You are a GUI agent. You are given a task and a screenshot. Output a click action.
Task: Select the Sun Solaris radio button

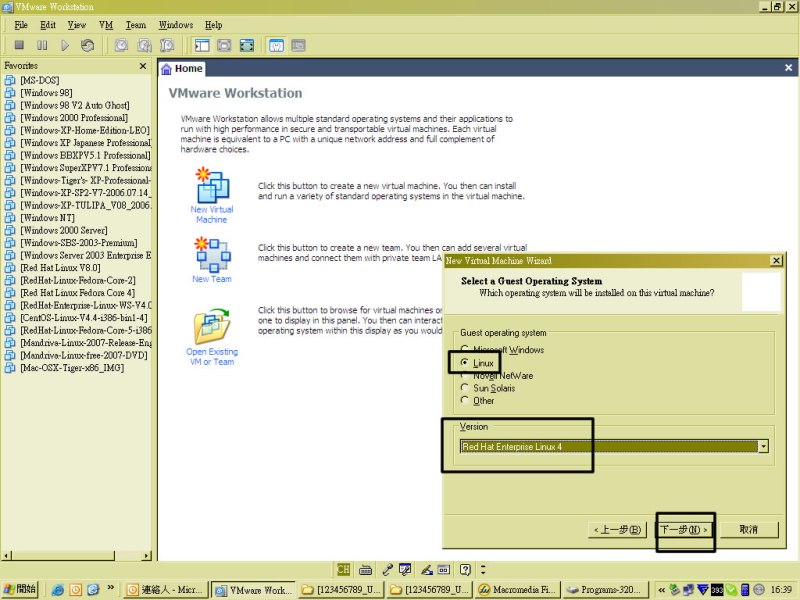tap(464, 388)
